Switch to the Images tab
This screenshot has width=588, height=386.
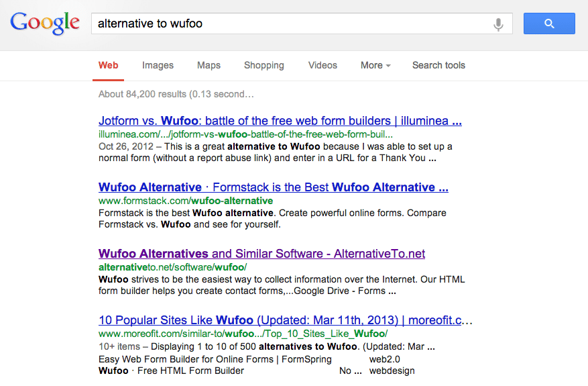tap(158, 65)
